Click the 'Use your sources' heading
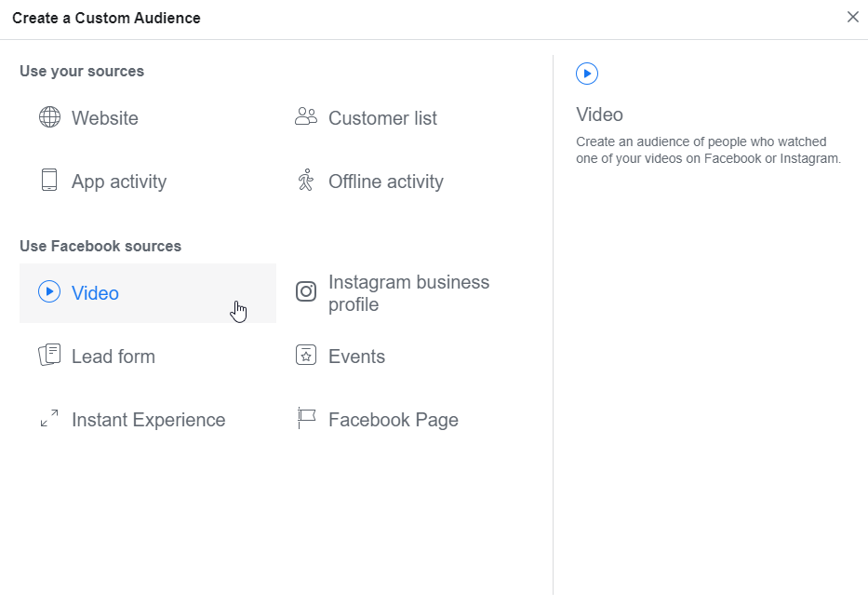This screenshot has width=868, height=606. click(x=82, y=72)
